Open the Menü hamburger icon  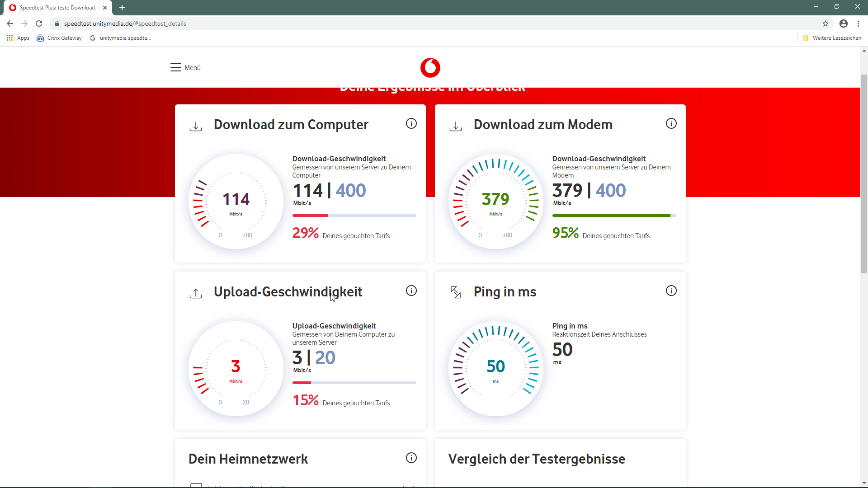176,68
